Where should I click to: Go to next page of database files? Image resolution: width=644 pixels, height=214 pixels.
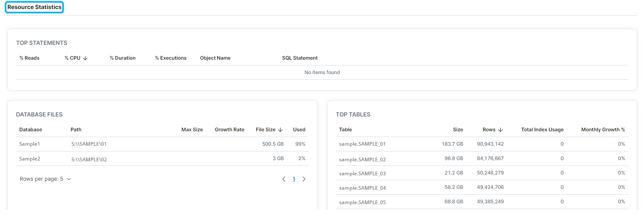(304, 179)
